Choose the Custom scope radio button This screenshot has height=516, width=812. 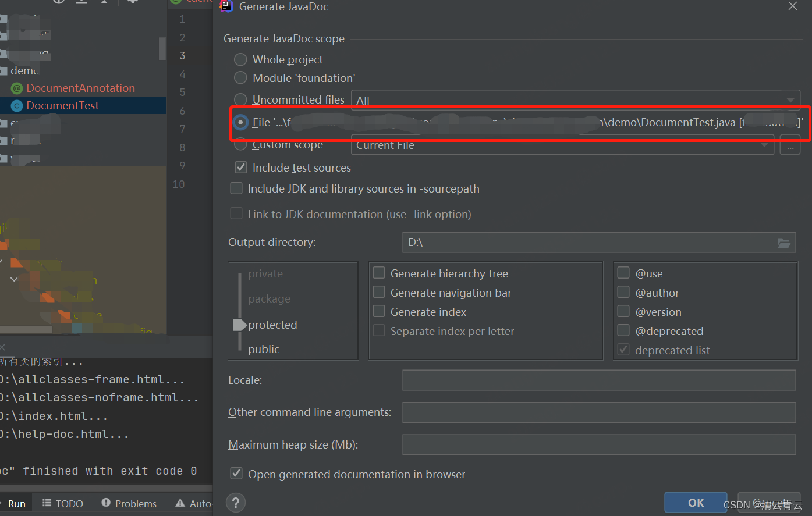(240, 144)
